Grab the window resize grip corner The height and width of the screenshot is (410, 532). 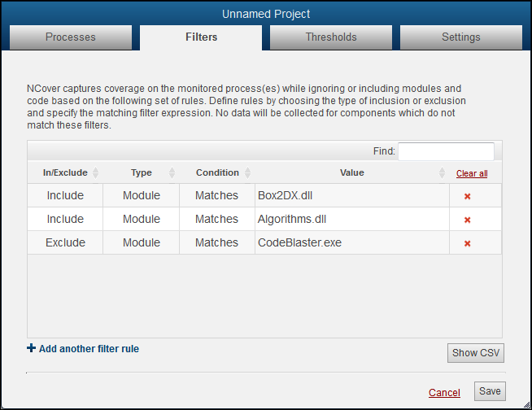click(x=527, y=404)
